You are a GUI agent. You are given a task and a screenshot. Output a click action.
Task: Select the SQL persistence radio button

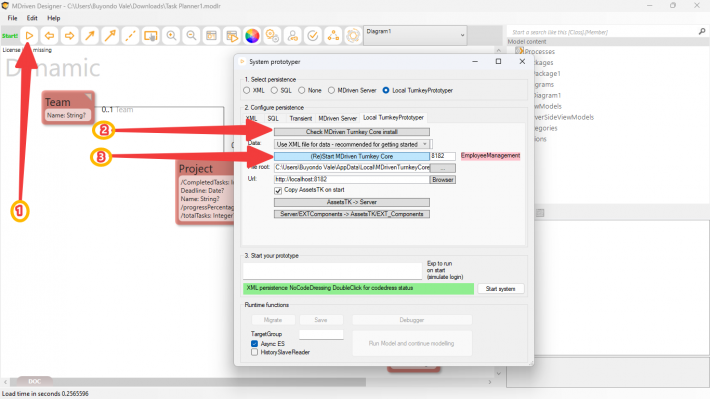(274, 90)
